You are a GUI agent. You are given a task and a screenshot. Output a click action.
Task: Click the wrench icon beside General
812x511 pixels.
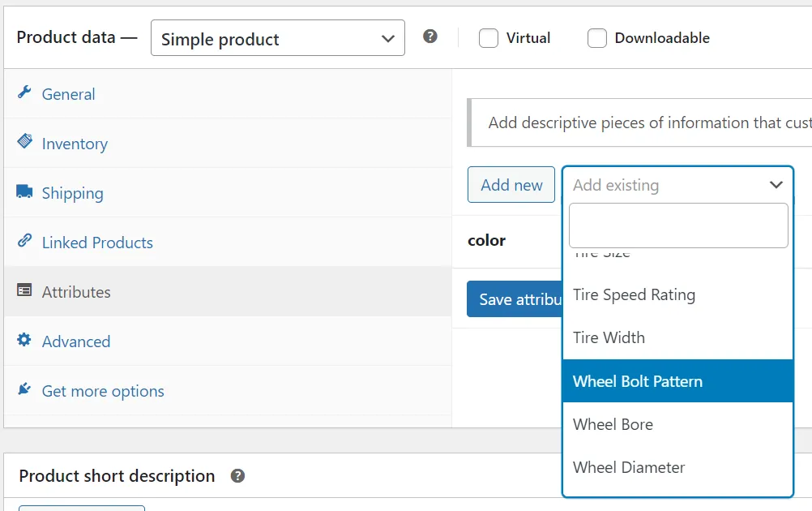click(24, 92)
